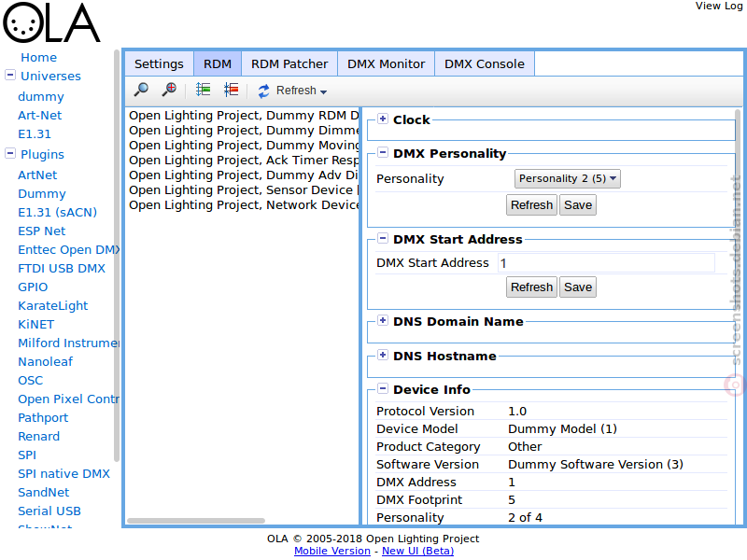Collapse the Device Info section
The image size is (747, 560).
(383, 388)
